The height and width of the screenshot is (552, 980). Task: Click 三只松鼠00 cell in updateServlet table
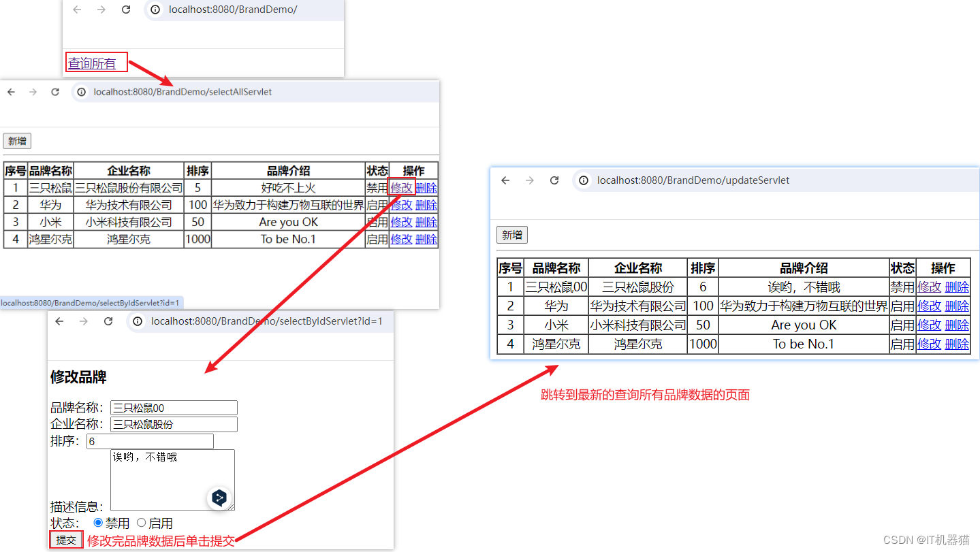coord(556,287)
